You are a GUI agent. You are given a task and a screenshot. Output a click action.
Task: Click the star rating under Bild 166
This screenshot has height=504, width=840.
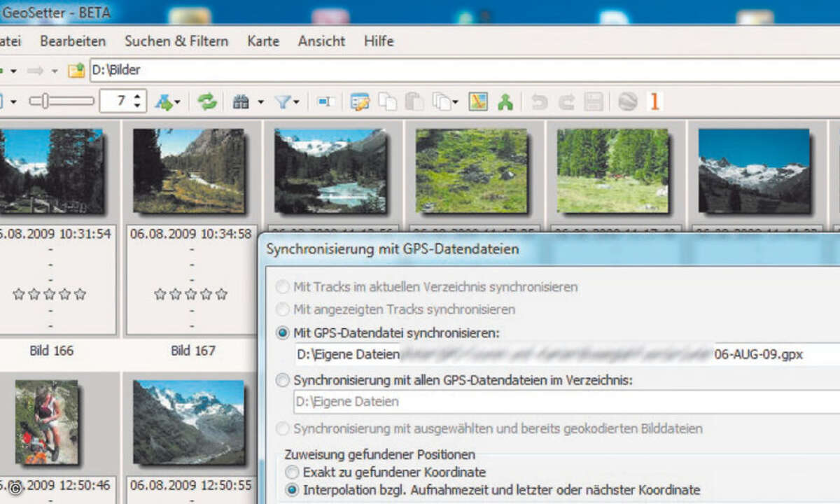point(49,294)
